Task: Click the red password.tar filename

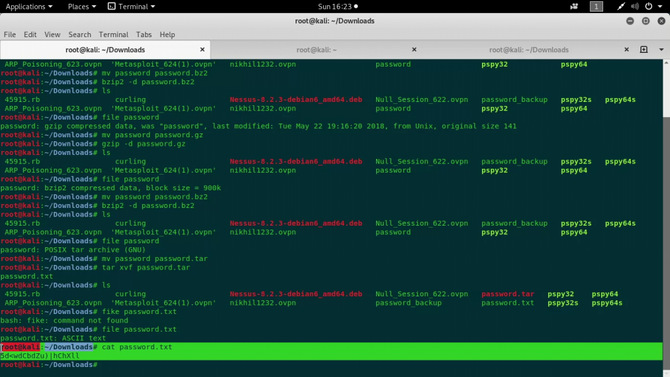Action: tap(508, 294)
